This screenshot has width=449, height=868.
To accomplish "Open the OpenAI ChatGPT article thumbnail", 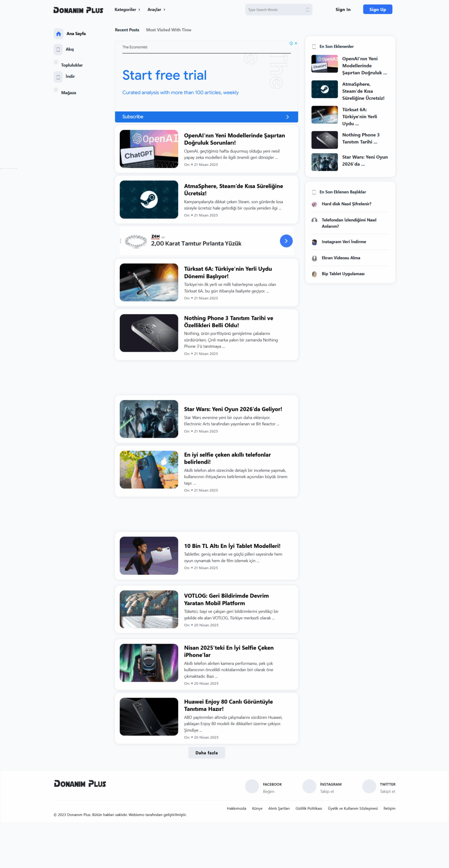I will (x=149, y=149).
